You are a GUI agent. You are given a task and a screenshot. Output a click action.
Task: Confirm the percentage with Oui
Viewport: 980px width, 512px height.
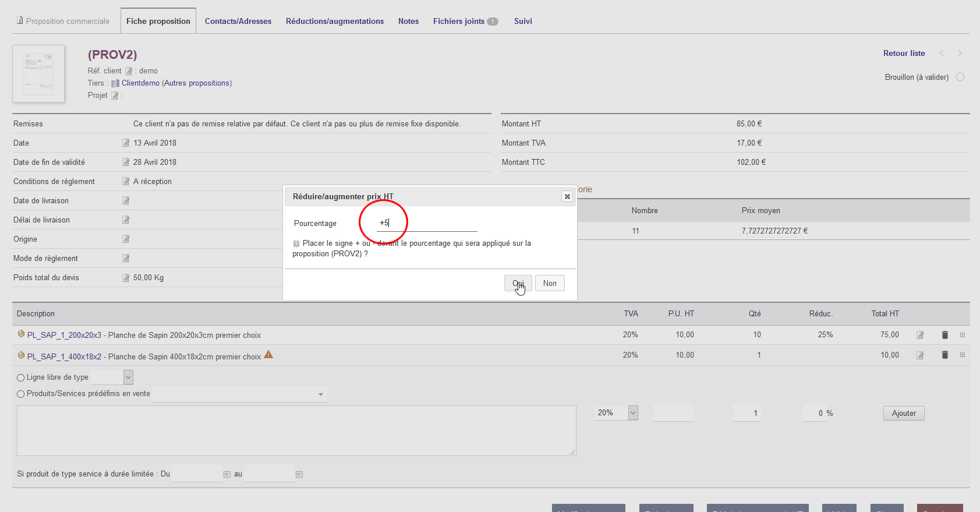(x=518, y=284)
